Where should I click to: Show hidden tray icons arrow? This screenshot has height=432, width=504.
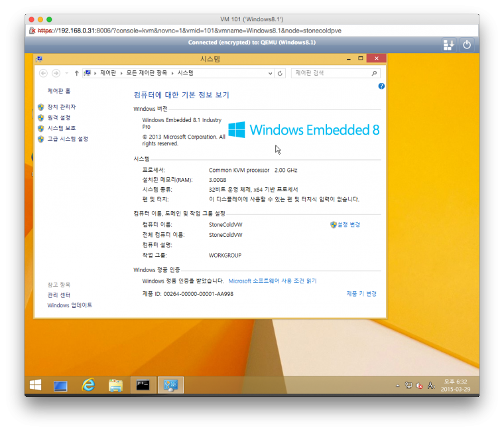(398, 386)
